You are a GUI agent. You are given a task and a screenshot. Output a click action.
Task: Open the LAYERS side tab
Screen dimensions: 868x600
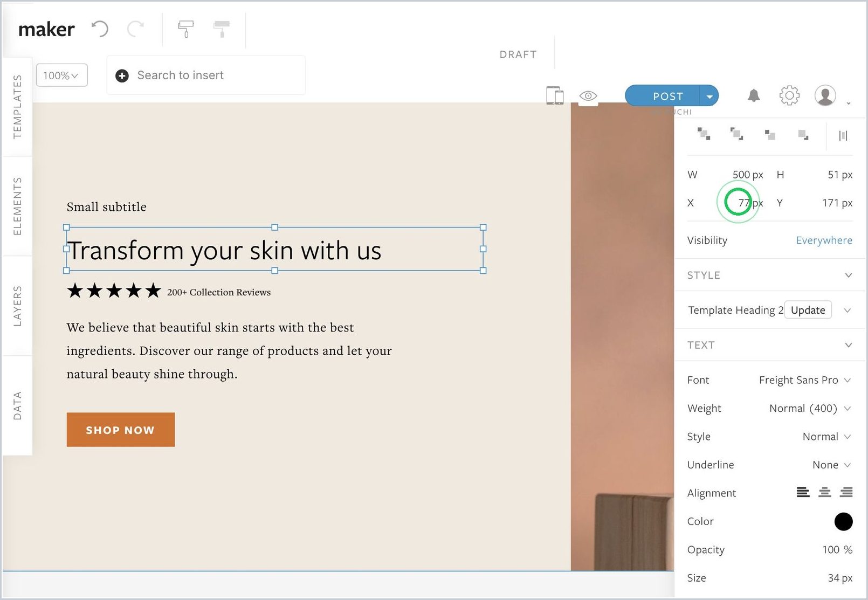17,306
